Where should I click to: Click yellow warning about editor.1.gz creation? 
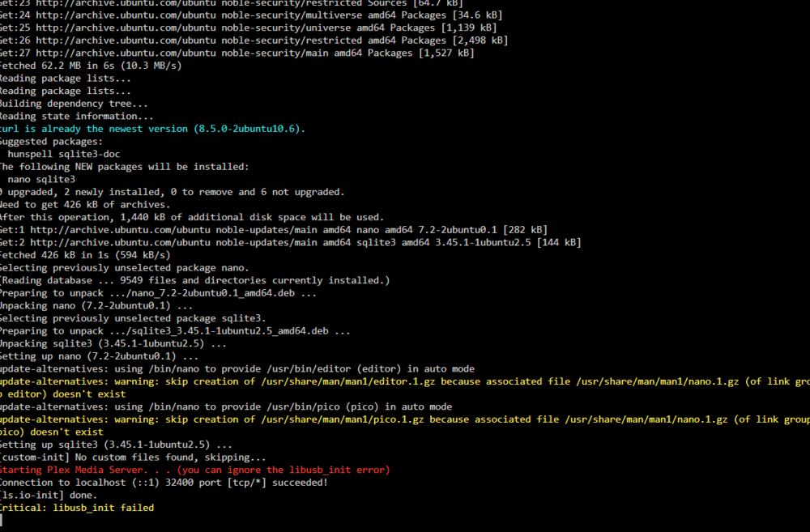(405, 381)
